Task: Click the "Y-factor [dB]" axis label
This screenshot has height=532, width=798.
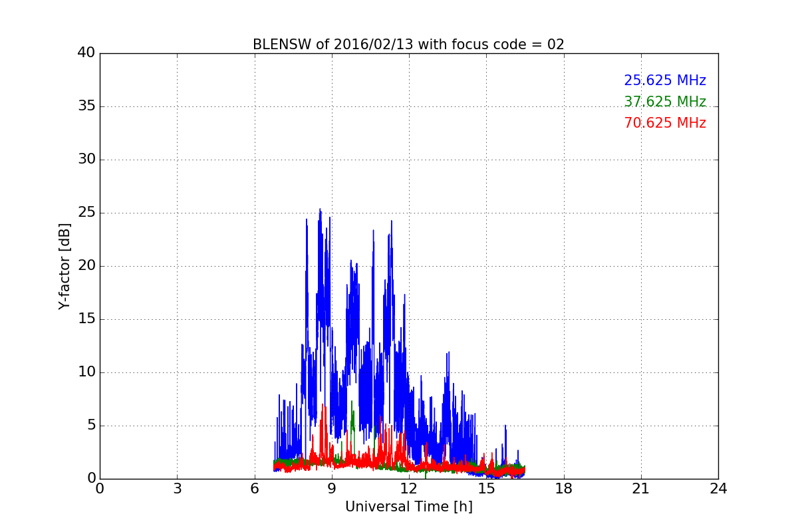Action: [x=64, y=266]
